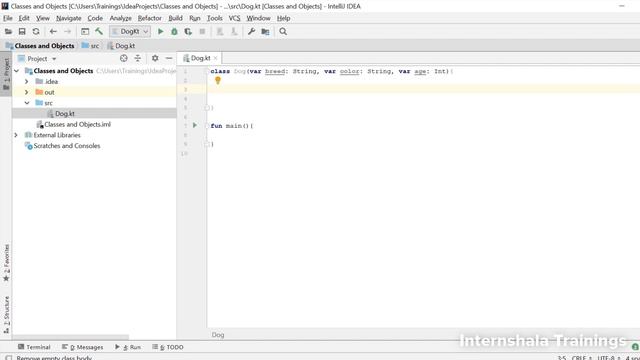Open the View menu
640x360 pixels.
click(x=43, y=18)
